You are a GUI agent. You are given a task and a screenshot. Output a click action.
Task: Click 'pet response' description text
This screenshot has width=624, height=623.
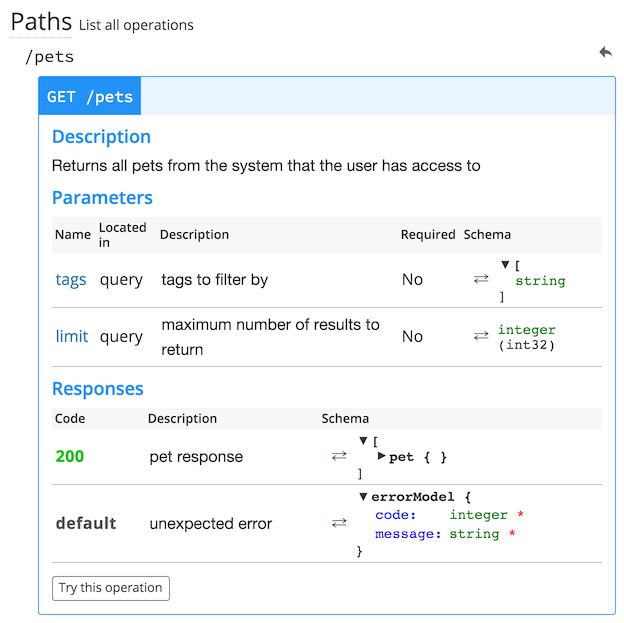coord(196,457)
